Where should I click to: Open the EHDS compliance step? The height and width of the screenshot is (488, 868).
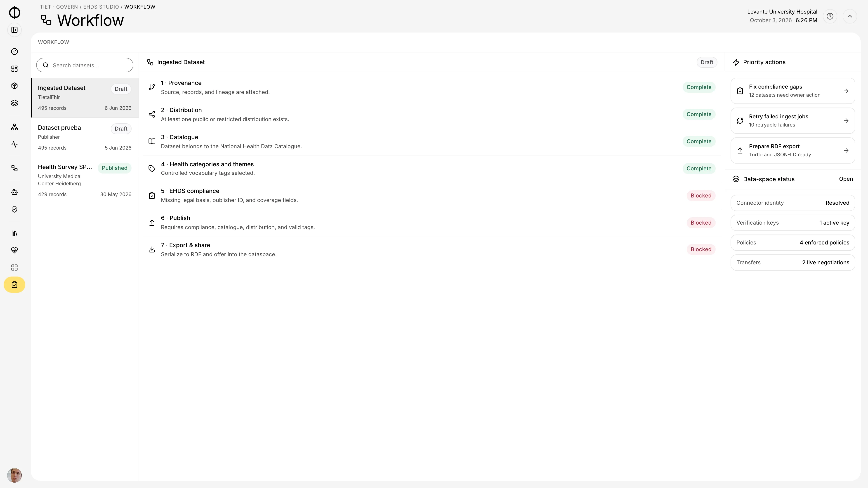coord(432,195)
